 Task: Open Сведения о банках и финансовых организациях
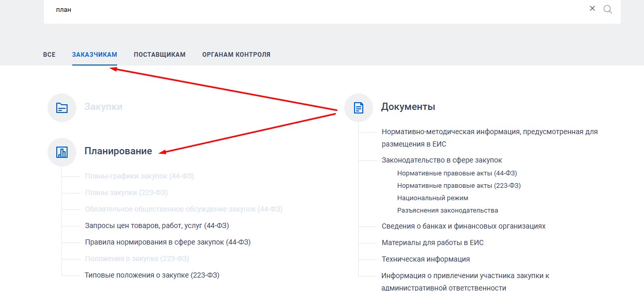[x=463, y=226]
